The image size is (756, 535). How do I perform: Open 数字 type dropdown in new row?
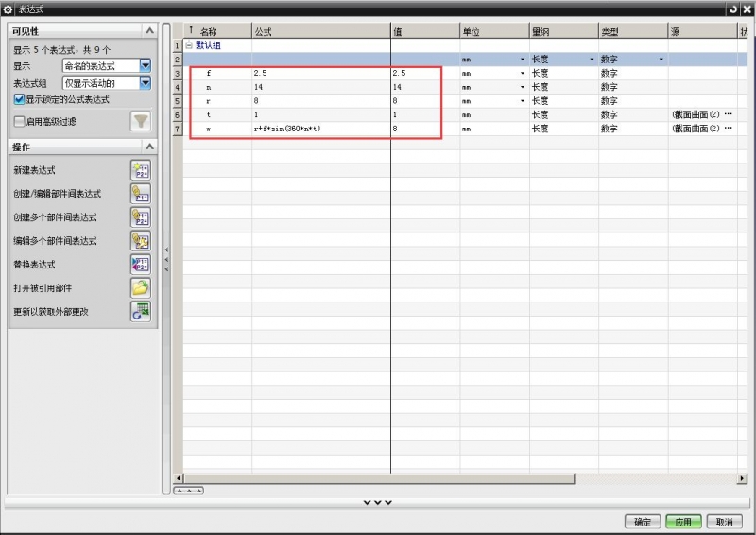coord(661,60)
